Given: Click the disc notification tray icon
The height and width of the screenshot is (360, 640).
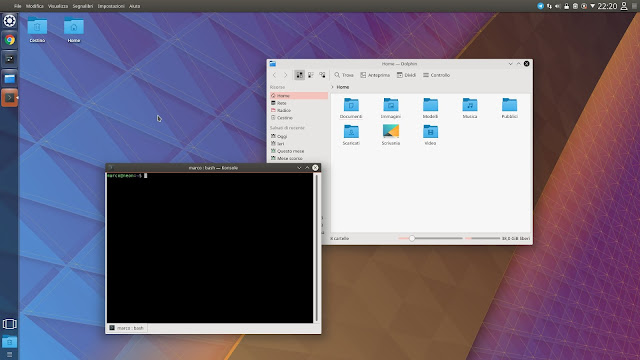Looking at the screenshot, I should 584,6.
